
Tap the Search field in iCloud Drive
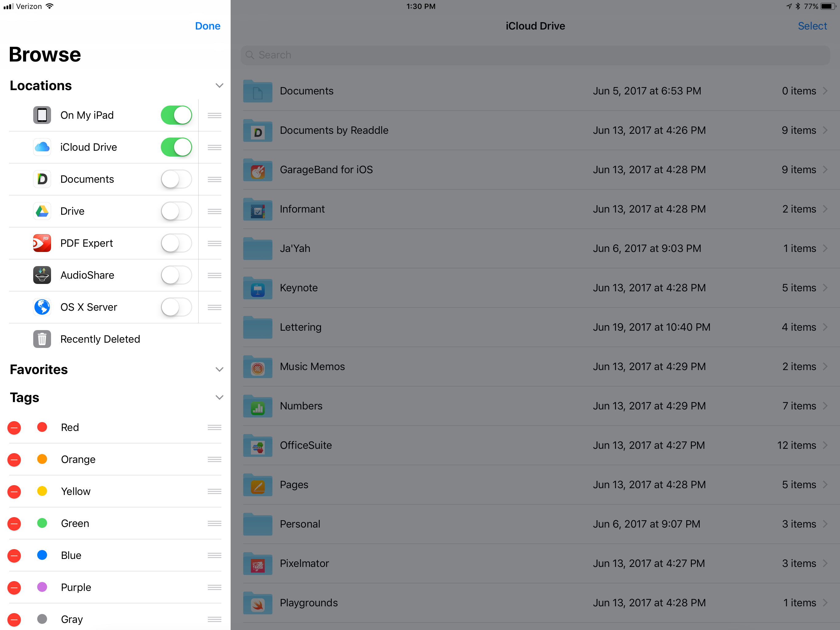pos(535,55)
